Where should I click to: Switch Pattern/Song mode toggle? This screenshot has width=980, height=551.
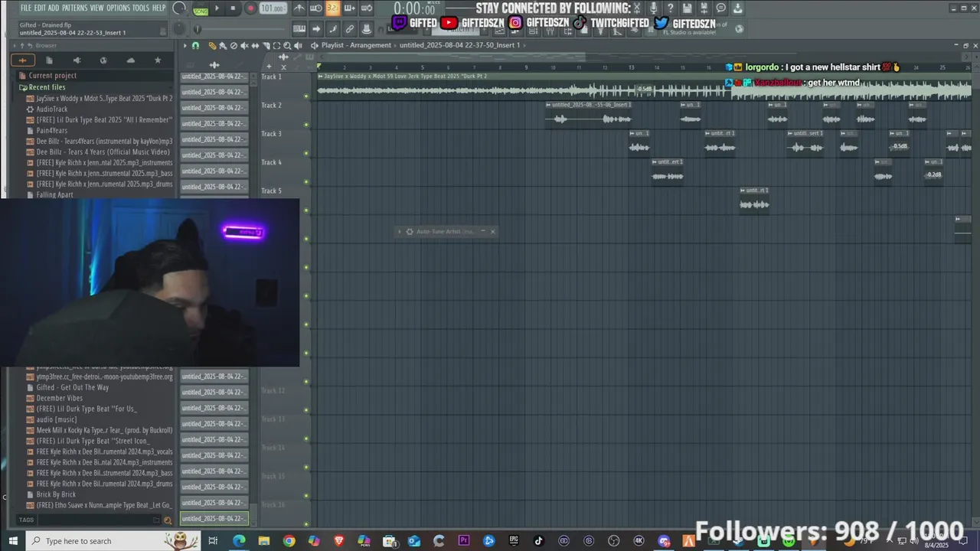pyautogui.click(x=201, y=10)
